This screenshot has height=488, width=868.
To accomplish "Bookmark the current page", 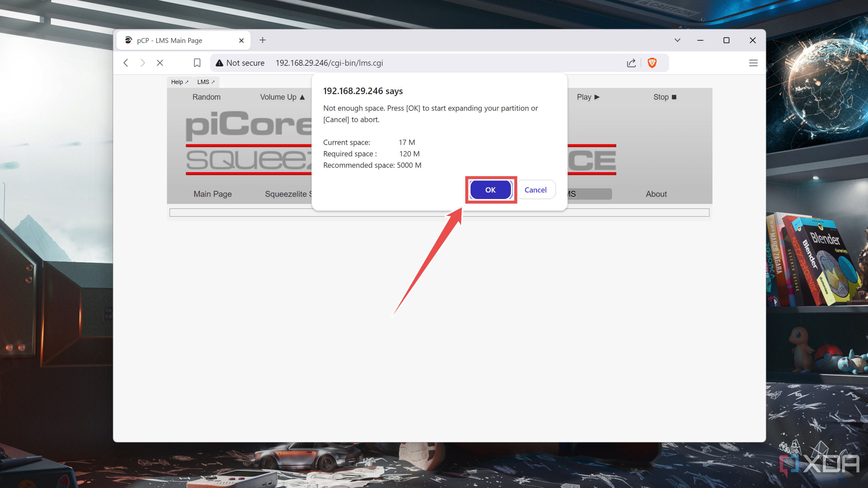I will (197, 63).
